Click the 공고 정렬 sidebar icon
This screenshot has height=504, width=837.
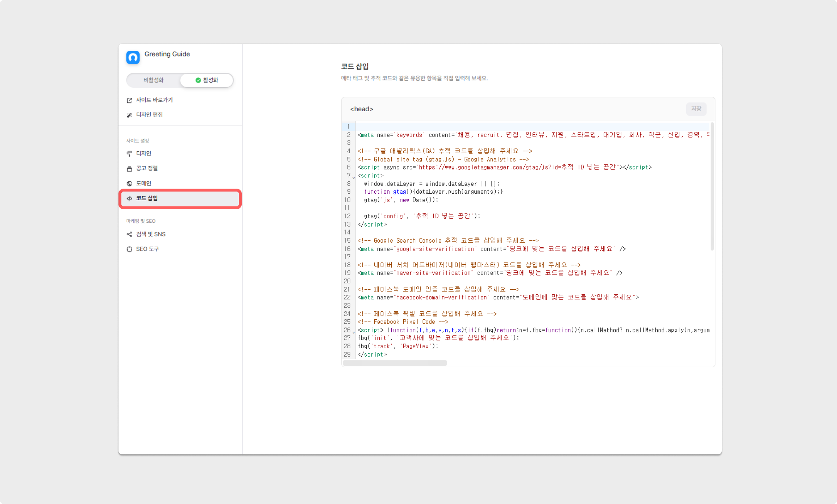click(129, 169)
